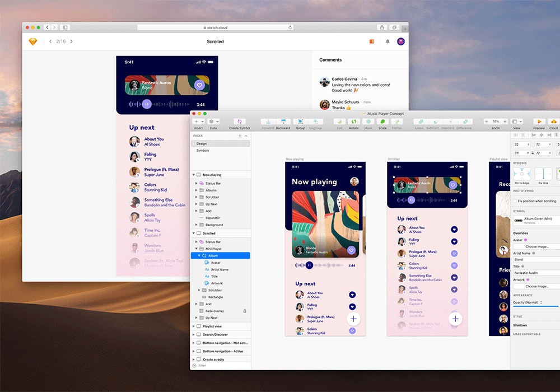Open the Insert tool menu in Sketch
The width and height of the screenshot is (560, 392).
(198, 122)
